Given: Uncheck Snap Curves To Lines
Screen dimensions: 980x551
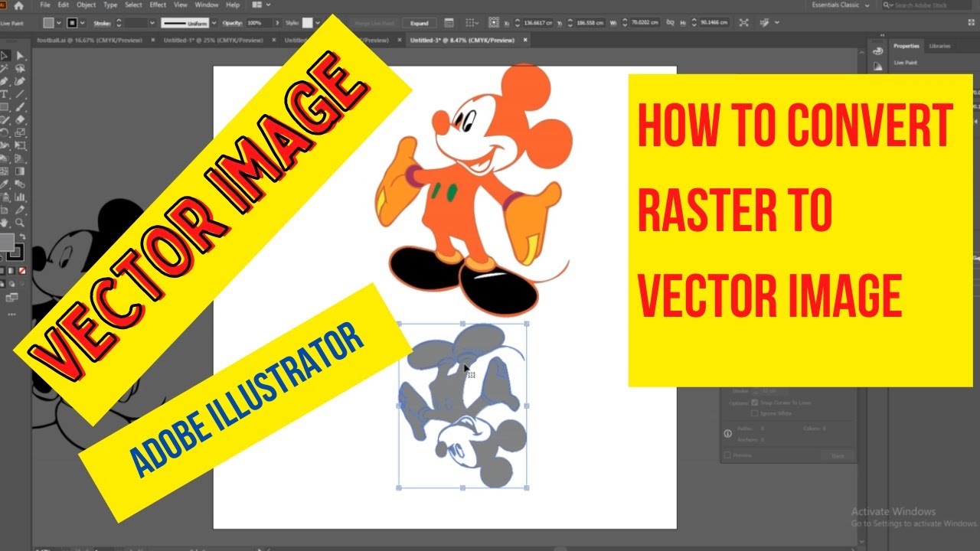Looking at the screenshot, I should (755, 403).
